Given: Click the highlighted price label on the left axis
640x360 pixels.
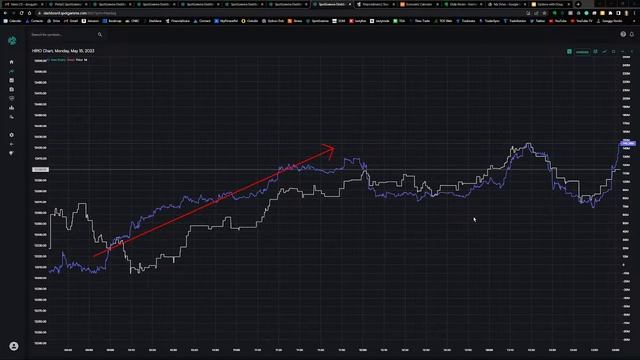Looking at the screenshot, I should click(40, 169).
